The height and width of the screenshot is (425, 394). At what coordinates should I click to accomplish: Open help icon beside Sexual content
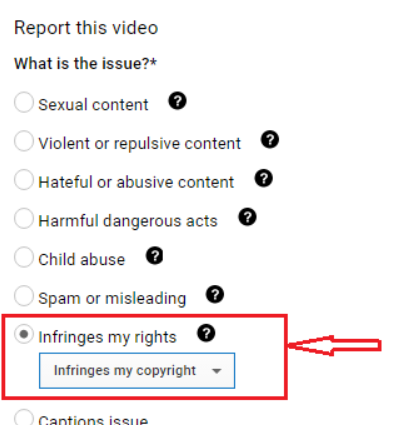coord(177,101)
